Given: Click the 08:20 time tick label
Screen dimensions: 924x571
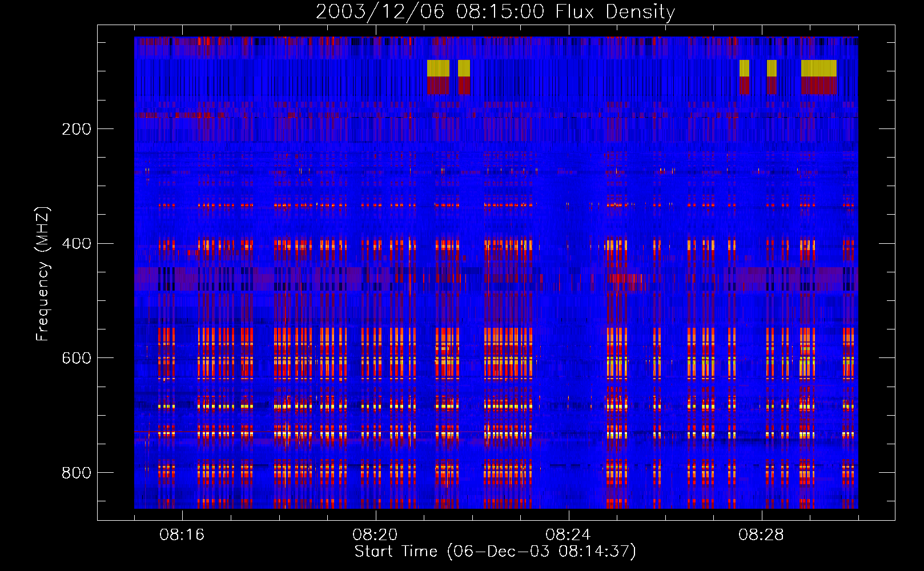Looking at the screenshot, I should [375, 535].
